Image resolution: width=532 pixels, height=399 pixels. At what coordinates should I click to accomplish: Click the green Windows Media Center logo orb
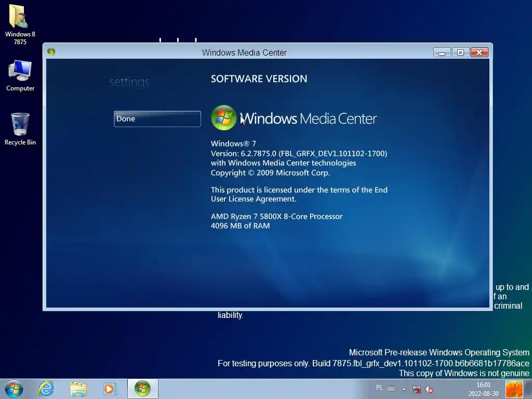[223, 118]
